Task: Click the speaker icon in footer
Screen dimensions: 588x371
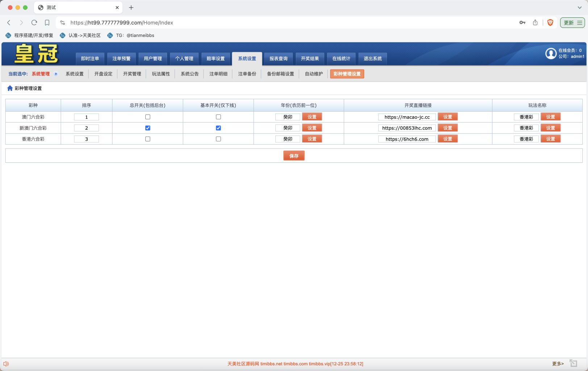Action: click(6, 364)
